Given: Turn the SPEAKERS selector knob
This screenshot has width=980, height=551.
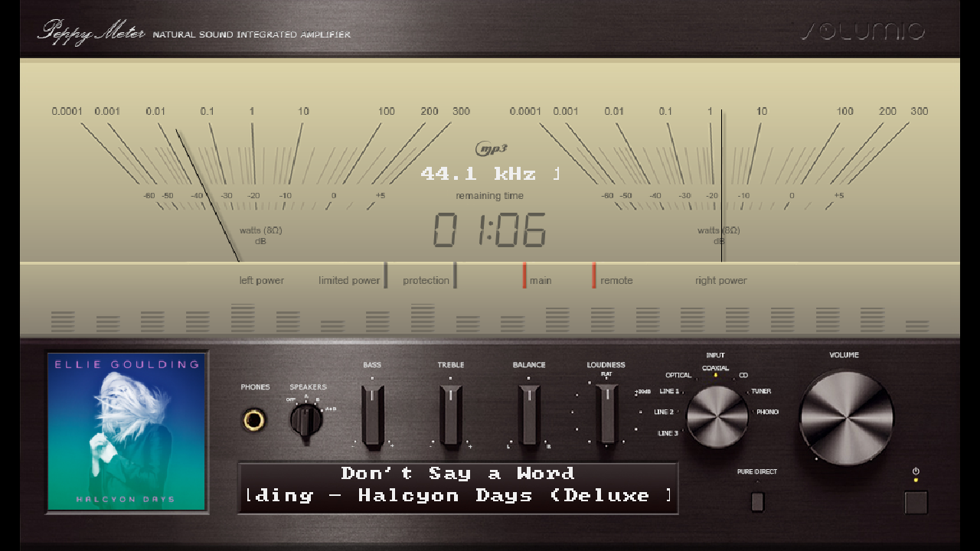Looking at the screenshot, I should (307, 421).
